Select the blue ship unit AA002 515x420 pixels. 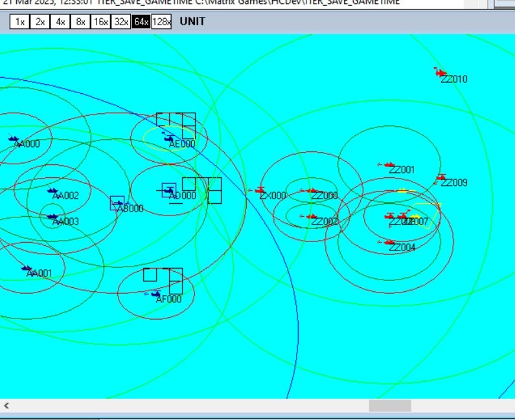coord(52,191)
